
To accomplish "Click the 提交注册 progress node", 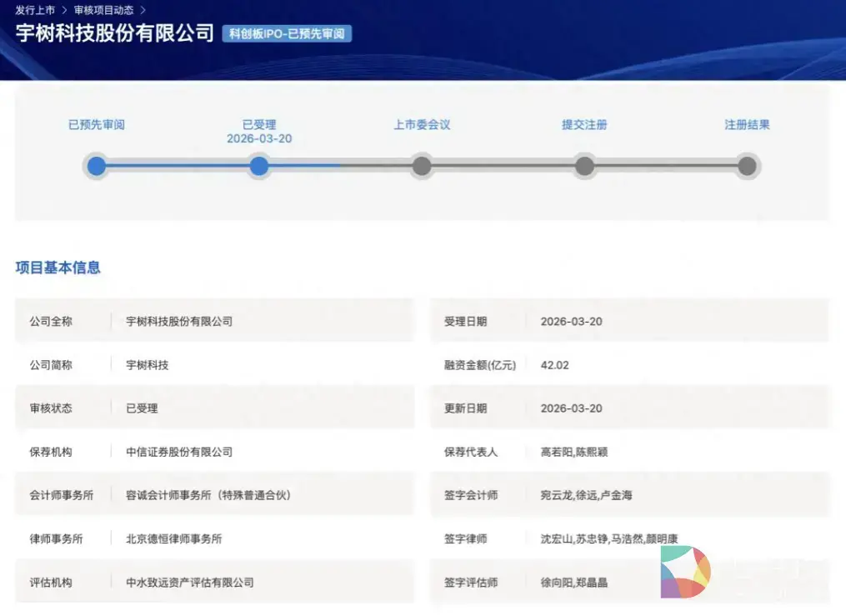I will click(x=583, y=166).
